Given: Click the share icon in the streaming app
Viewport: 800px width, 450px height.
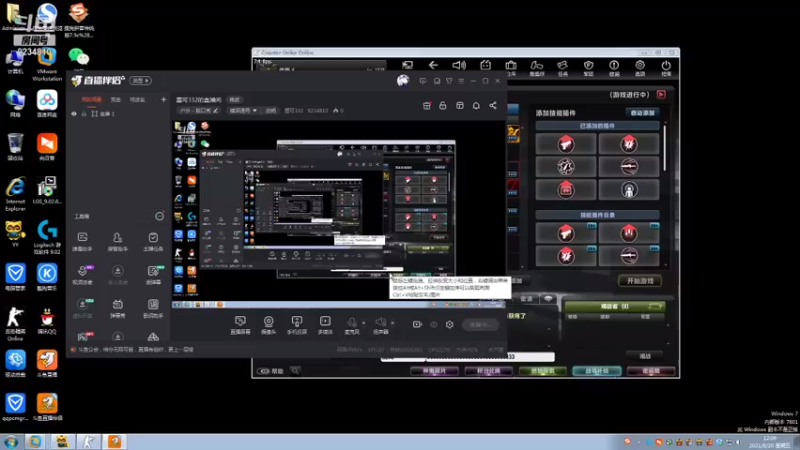Looking at the screenshot, I should (493, 106).
